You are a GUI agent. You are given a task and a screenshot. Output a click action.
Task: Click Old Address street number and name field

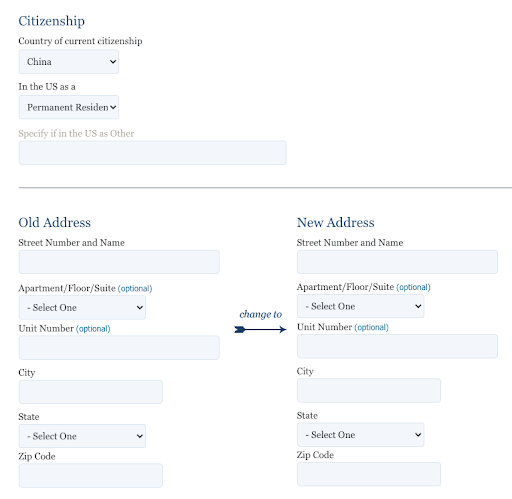coord(119,262)
